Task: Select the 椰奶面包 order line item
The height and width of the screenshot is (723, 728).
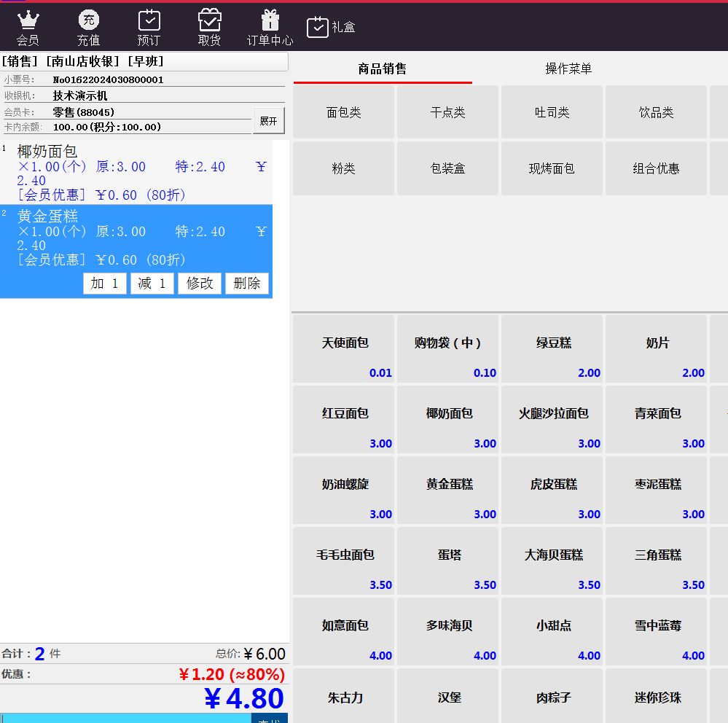Action: [x=136, y=173]
